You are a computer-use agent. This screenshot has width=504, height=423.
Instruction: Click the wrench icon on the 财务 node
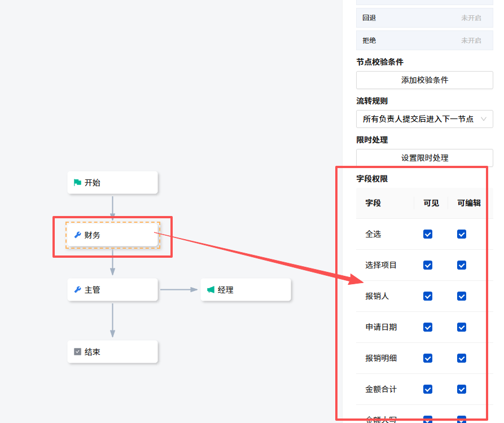[x=77, y=235]
